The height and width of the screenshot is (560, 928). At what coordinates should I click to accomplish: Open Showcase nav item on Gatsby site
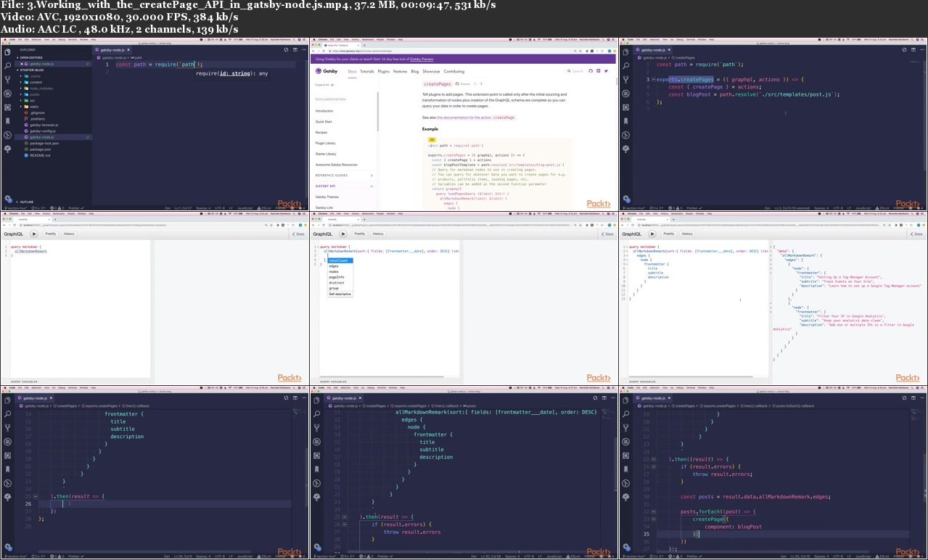[x=431, y=71]
